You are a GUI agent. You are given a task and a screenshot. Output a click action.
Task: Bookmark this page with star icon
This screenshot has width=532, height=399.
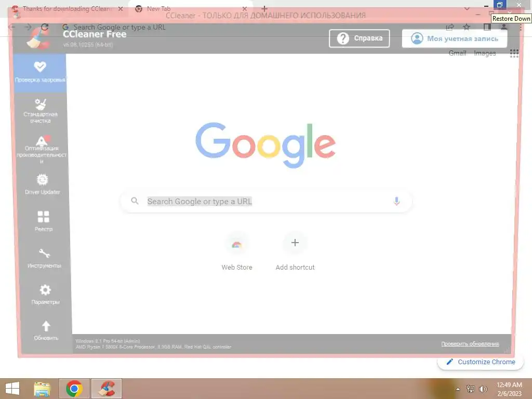(x=467, y=27)
